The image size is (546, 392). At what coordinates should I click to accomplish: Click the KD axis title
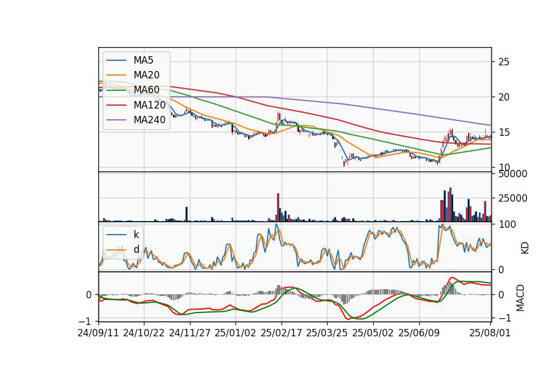pos(525,248)
